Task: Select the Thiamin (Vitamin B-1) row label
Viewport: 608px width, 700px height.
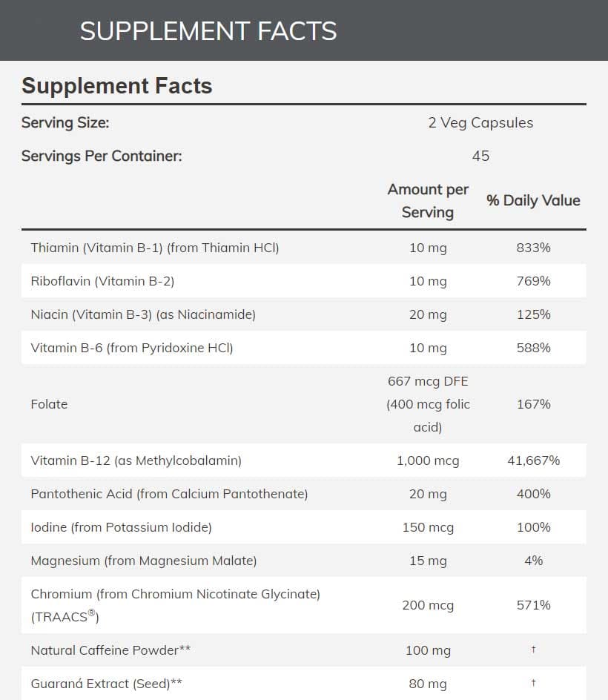Action: (x=155, y=248)
